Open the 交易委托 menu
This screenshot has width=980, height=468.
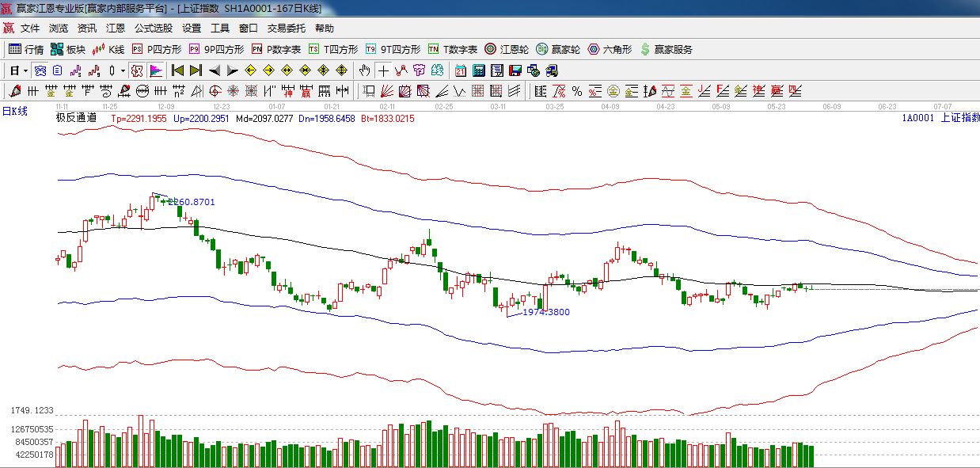(x=286, y=28)
